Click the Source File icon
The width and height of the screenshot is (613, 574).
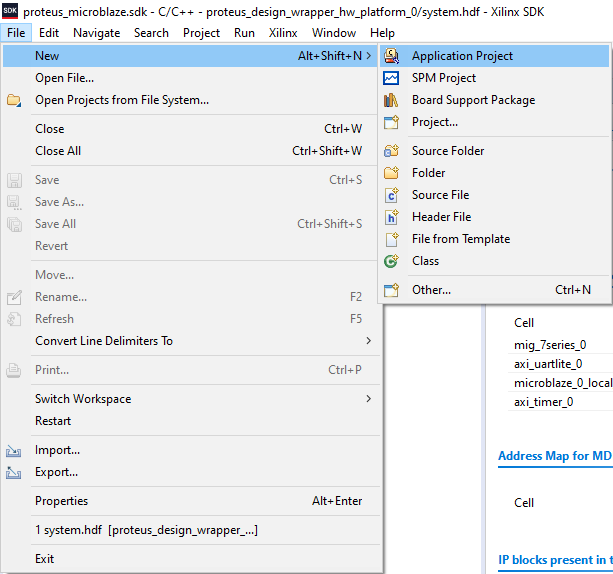tap(391, 195)
